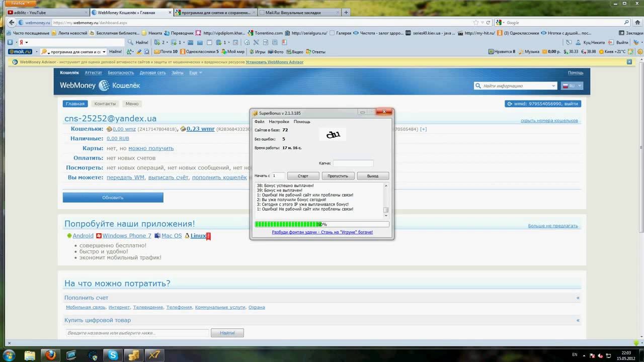The height and width of the screenshot is (362, 644).
Task: Click the scissors icon in the Yandex toolbar
Action: 256,43
